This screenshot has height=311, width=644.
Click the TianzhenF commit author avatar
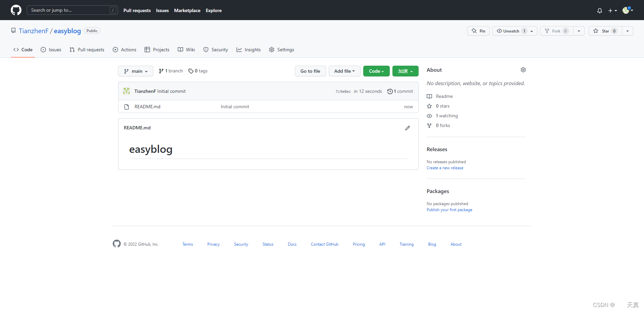[x=126, y=91]
